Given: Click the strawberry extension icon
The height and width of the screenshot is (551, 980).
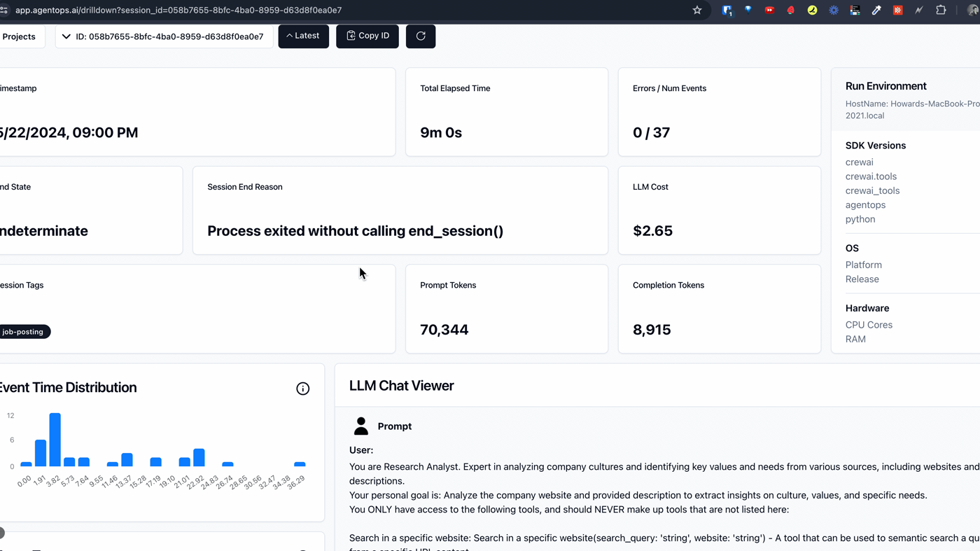Looking at the screenshot, I should pyautogui.click(x=791, y=11).
